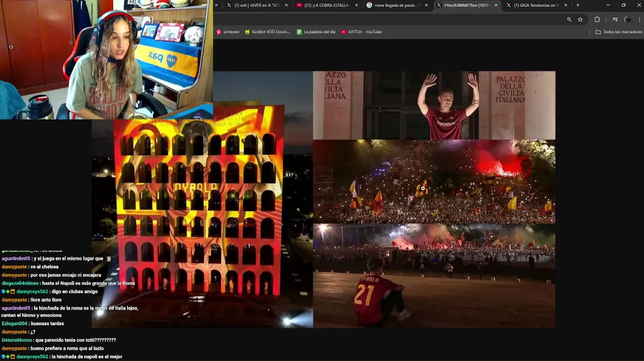Viewport: 644px width, 361px height.
Task: Close the 'sofi | 4EVER en X' tab
Action: click(x=287, y=5)
